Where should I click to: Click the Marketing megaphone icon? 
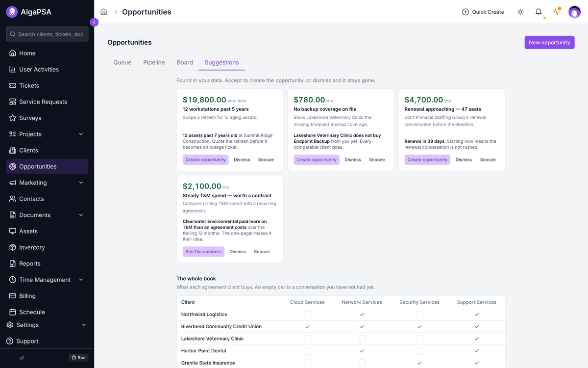tap(13, 183)
